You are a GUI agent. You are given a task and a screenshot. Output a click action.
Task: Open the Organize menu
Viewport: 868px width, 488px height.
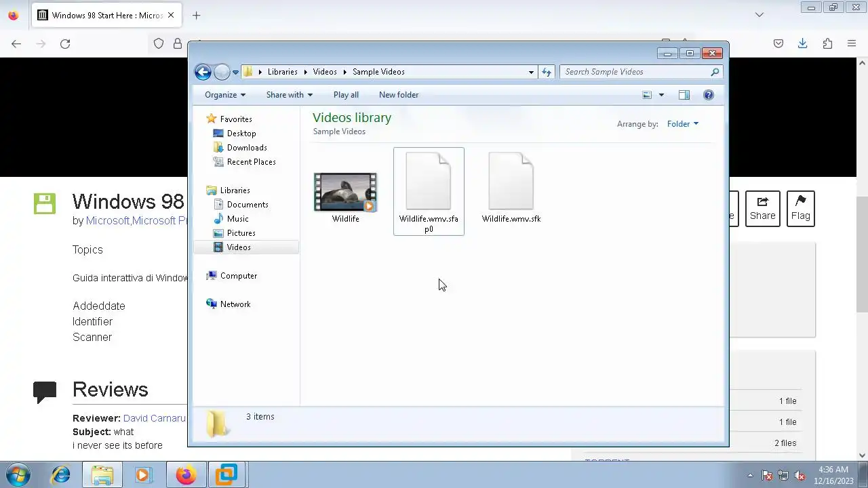coord(225,95)
